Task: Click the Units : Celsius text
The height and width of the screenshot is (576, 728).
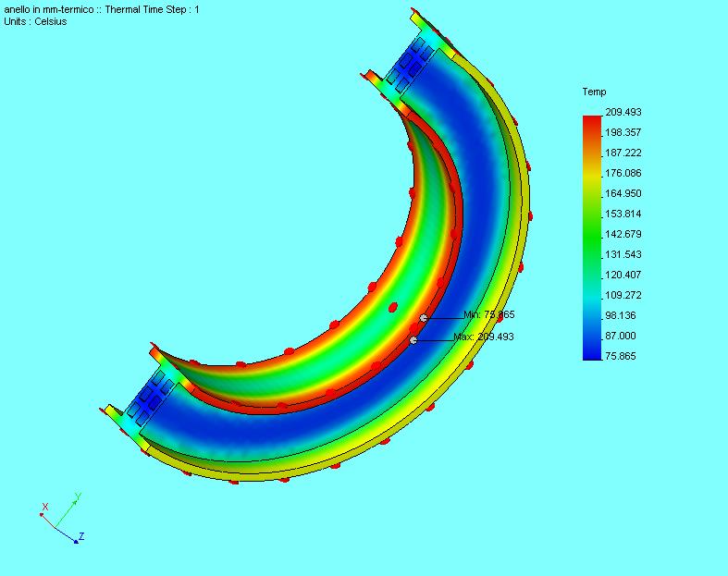Action: click(x=35, y=21)
